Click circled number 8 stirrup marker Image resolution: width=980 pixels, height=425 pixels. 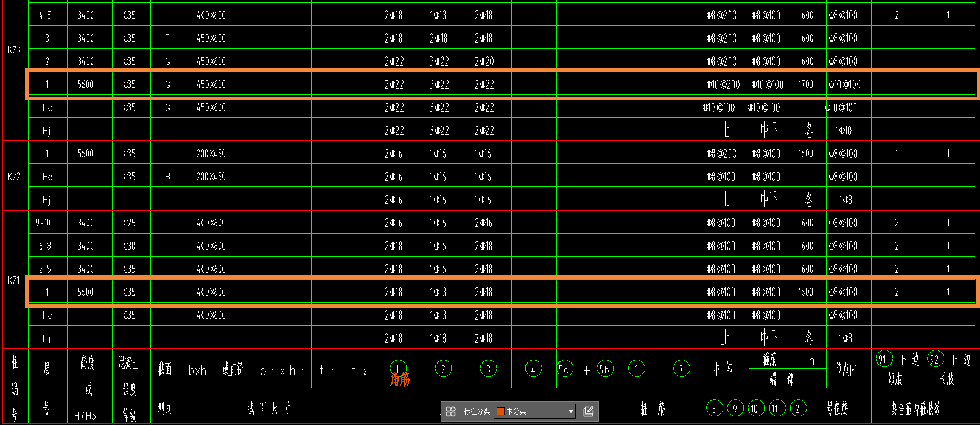(714, 408)
